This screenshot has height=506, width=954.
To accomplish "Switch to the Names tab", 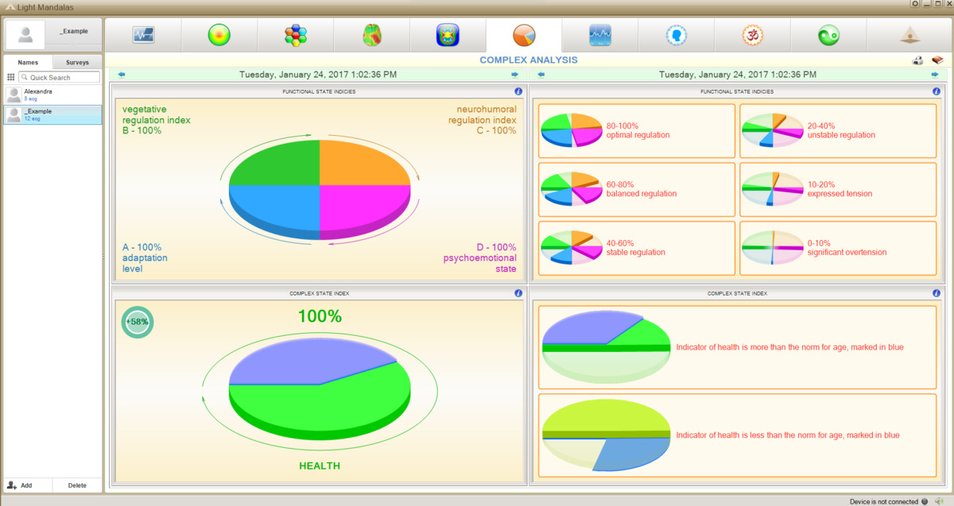I will point(27,62).
